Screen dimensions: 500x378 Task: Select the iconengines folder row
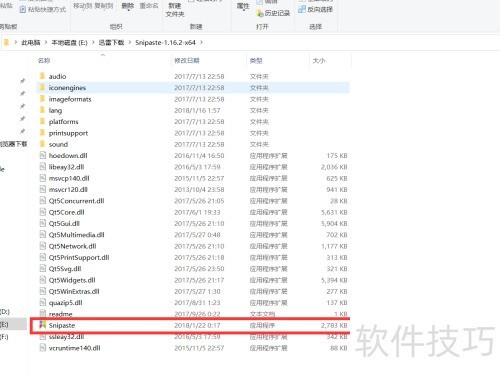(193, 88)
